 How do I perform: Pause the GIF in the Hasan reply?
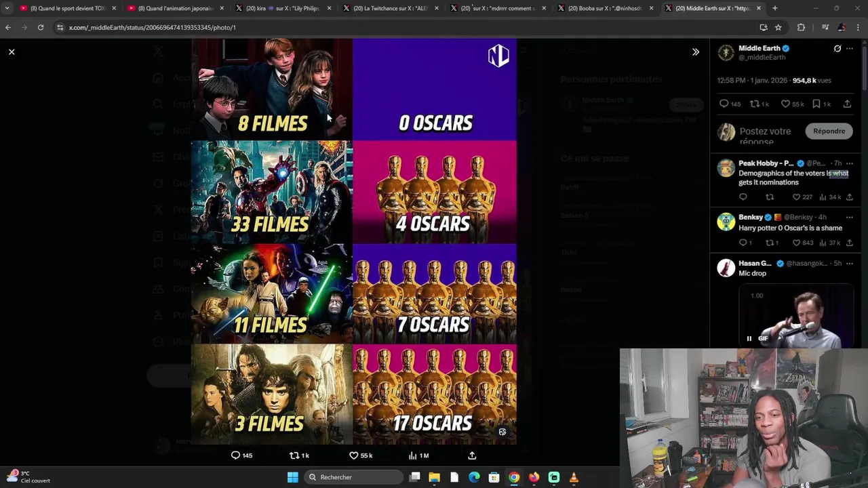749,338
